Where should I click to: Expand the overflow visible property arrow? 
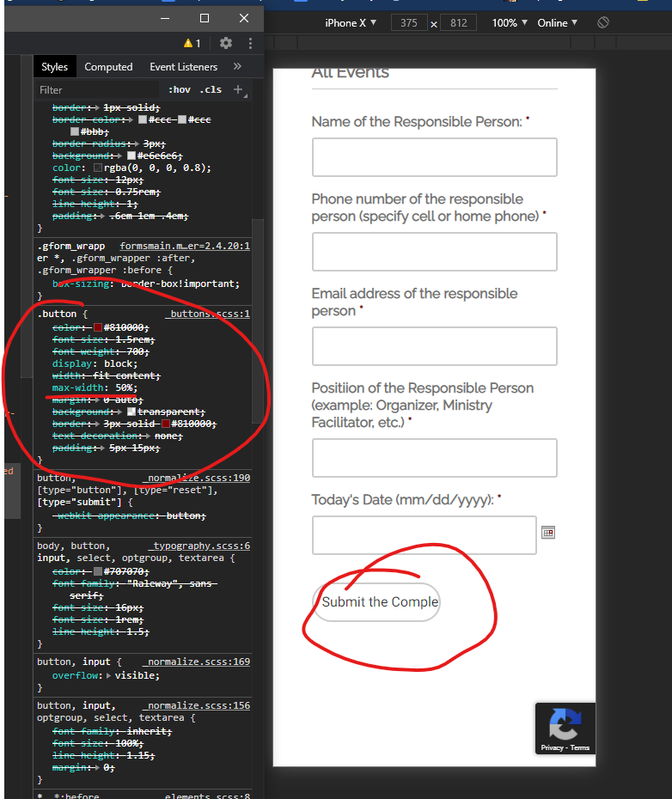pos(107,676)
